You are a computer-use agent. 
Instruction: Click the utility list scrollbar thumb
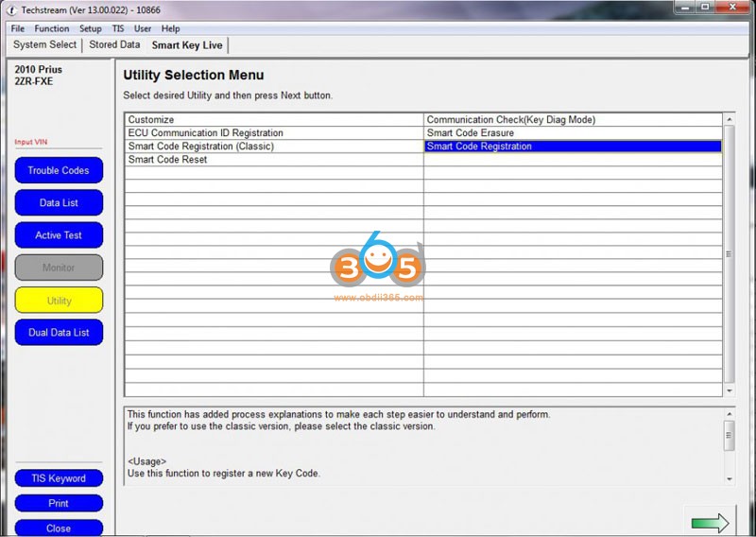pos(730,254)
